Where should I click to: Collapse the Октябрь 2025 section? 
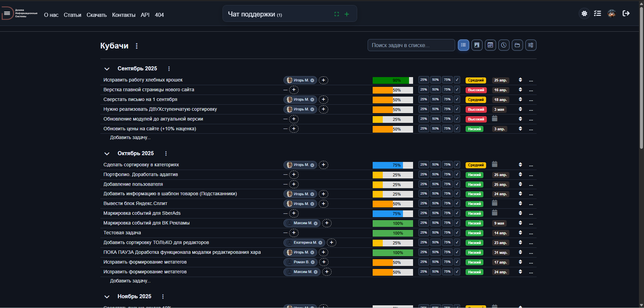pos(107,153)
